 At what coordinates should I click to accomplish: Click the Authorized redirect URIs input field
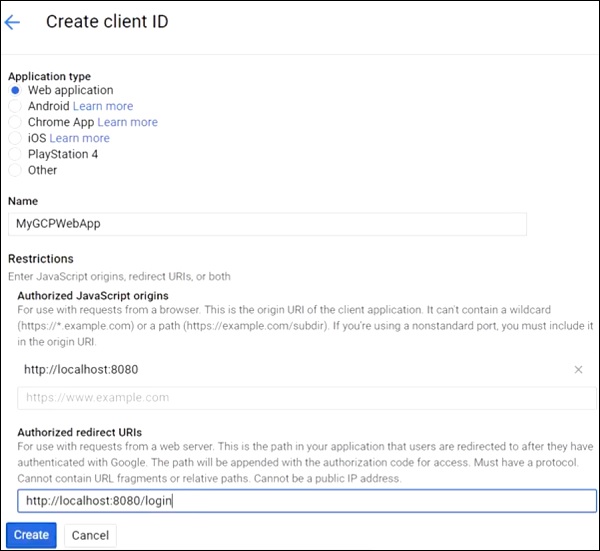click(x=306, y=500)
